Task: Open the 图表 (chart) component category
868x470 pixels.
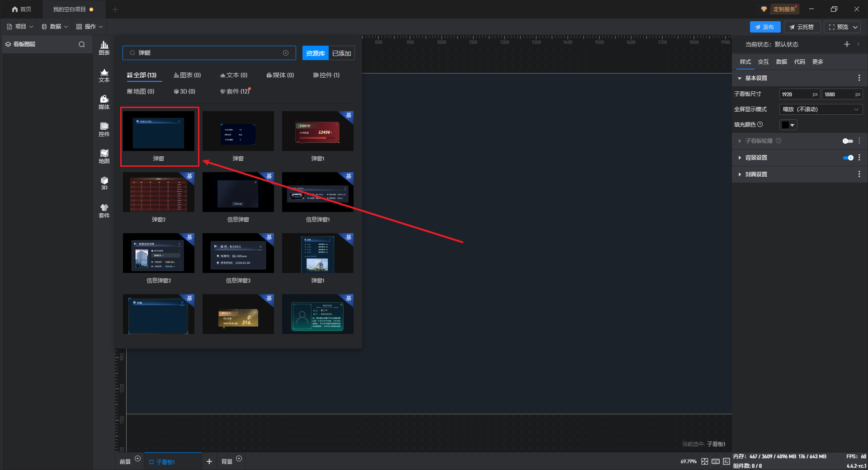Action: [x=104, y=48]
